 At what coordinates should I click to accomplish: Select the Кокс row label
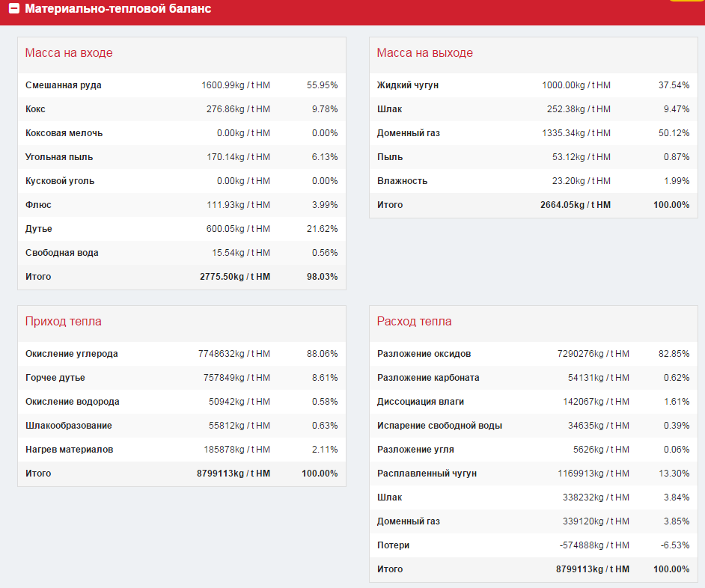point(35,109)
